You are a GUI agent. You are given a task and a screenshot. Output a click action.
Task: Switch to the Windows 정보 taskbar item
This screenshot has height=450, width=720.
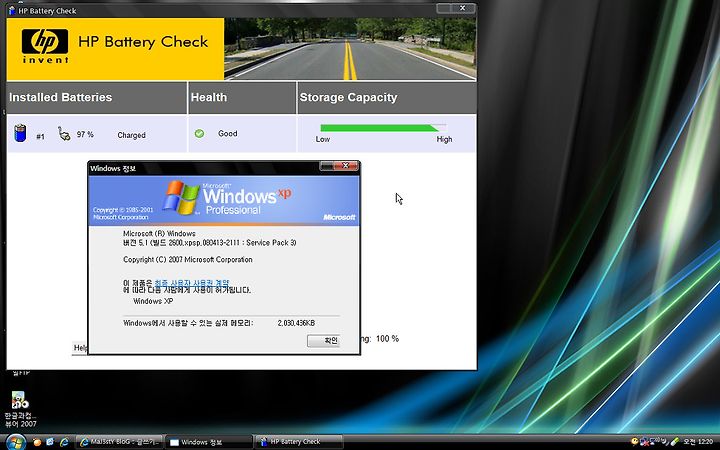(209, 442)
